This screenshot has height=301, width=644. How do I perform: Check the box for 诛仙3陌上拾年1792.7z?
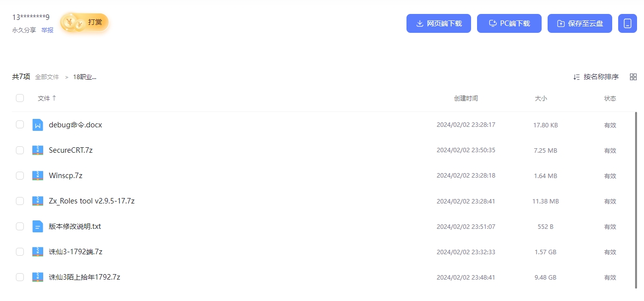(x=20, y=277)
